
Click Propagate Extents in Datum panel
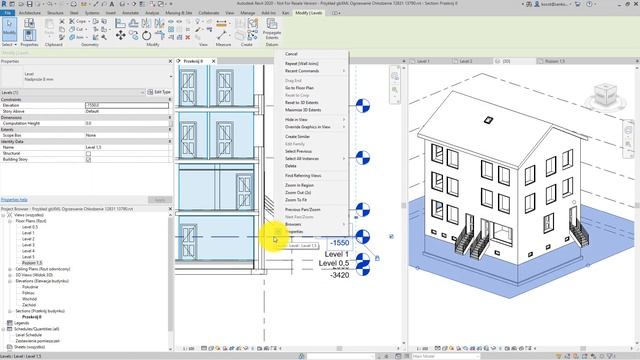point(272,28)
